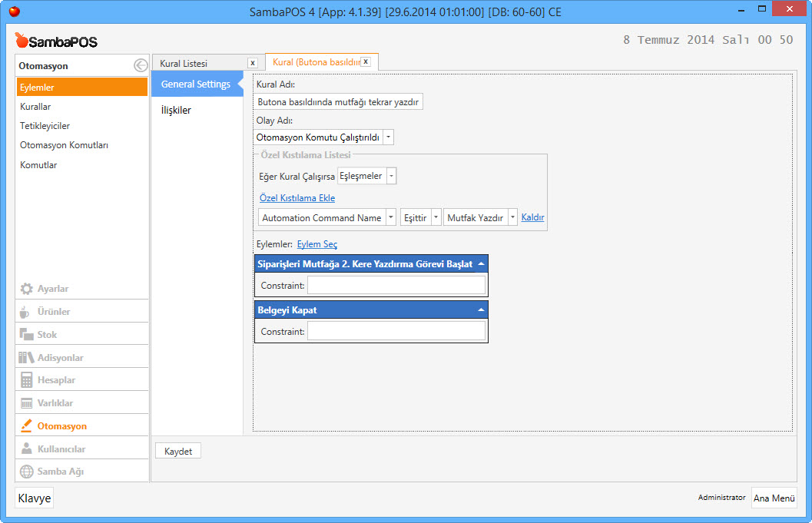Screen dimensions: 812x523
Task: Open Hesaplar via its calculator icon
Action: (x=26, y=380)
